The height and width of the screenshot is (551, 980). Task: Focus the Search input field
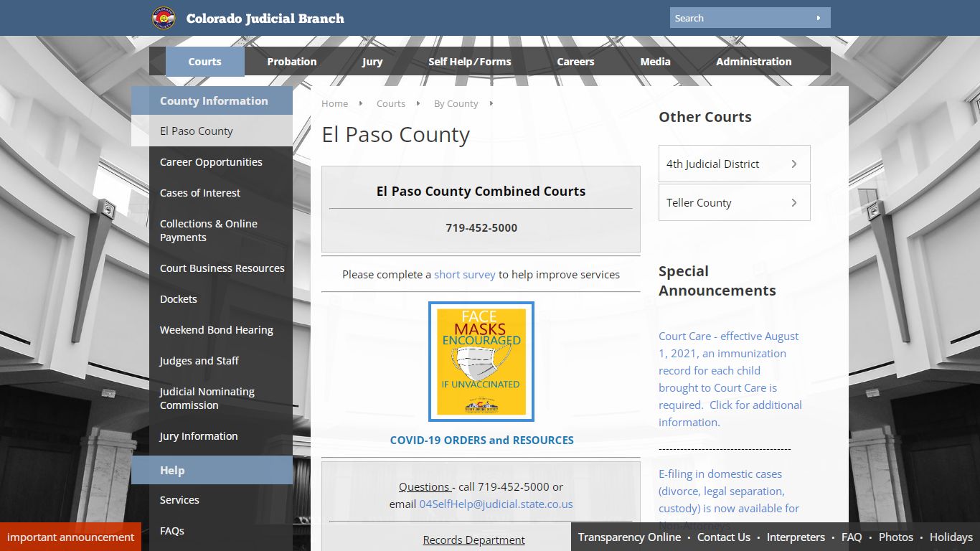click(739, 18)
